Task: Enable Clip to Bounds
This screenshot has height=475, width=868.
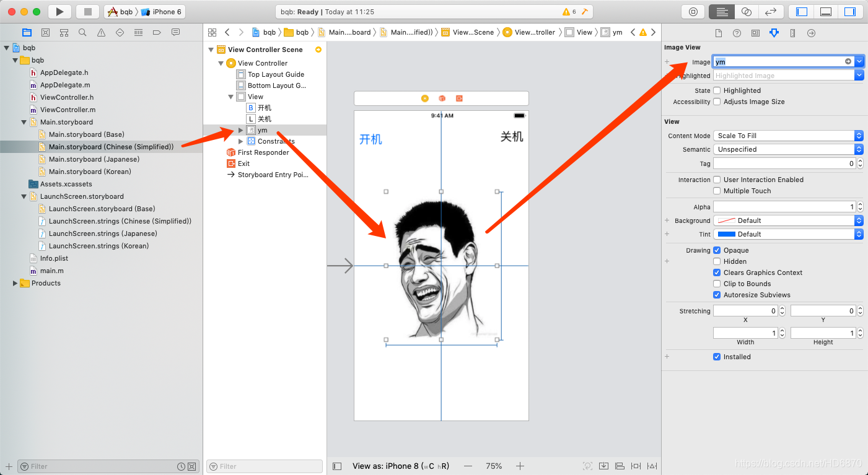Action: coord(717,284)
